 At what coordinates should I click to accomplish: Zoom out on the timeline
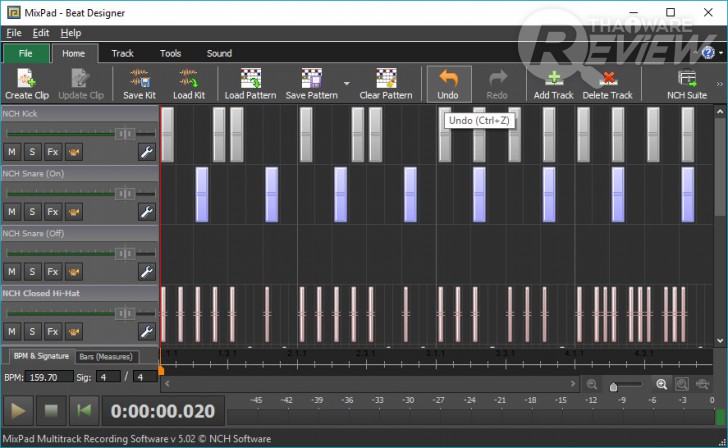click(x=592, y=384)
